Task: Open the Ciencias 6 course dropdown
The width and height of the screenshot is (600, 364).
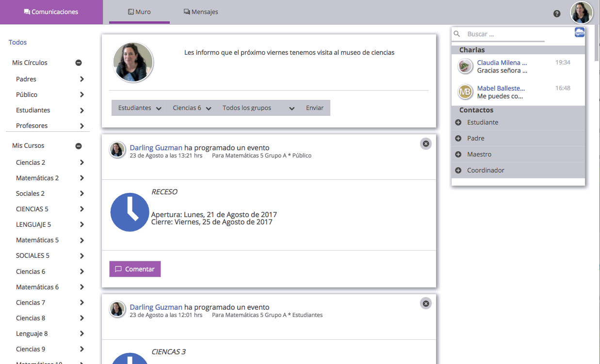Action: [192, 108]
